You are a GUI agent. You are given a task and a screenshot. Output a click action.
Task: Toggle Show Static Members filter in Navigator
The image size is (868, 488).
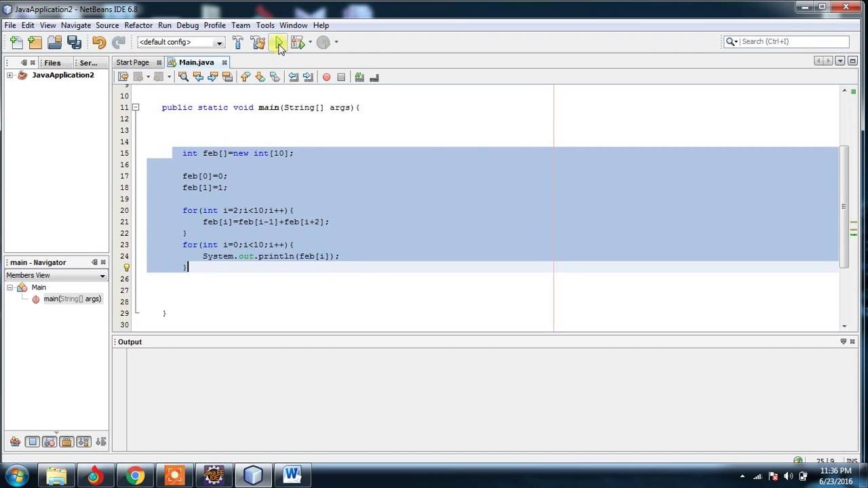click(50, 442)
